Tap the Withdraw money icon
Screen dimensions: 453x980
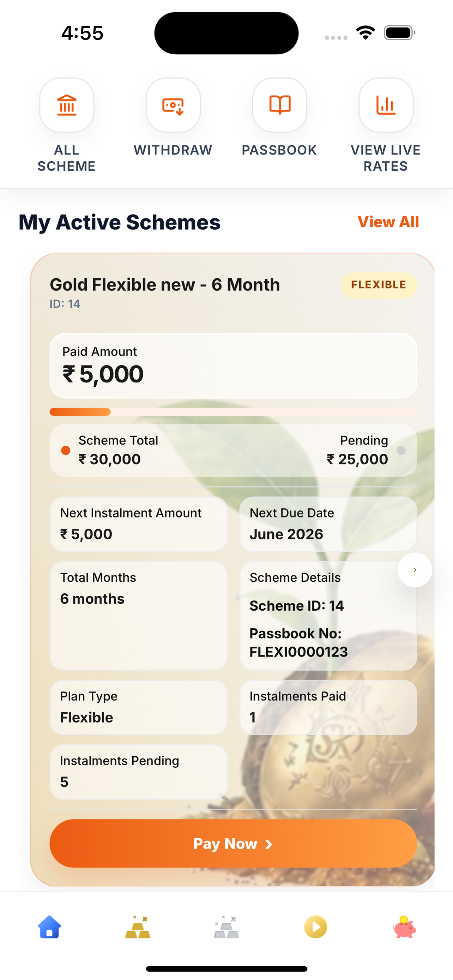(x=173, y=105)
